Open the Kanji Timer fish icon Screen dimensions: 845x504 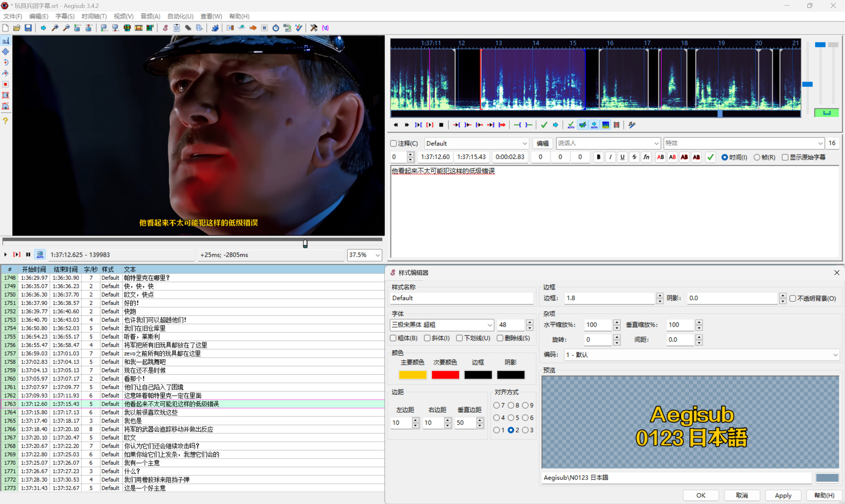pos(253,28)
